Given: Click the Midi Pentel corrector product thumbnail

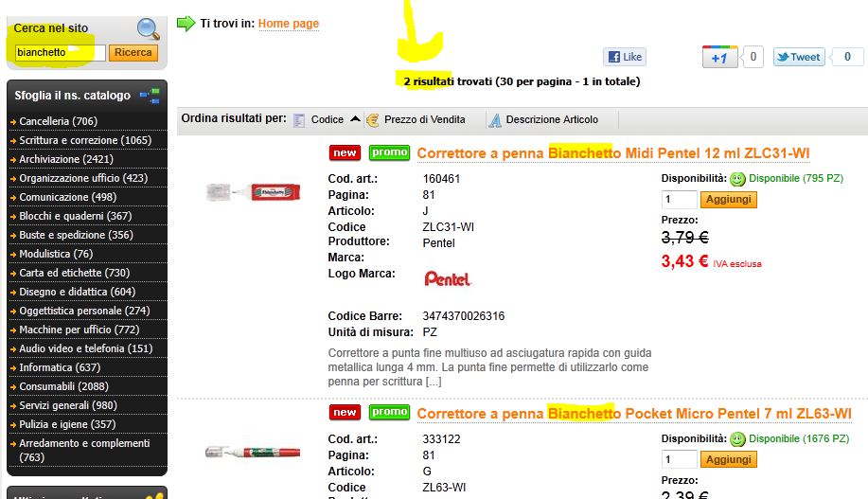Looking at the screenshot, I should [x=253, y=192].
